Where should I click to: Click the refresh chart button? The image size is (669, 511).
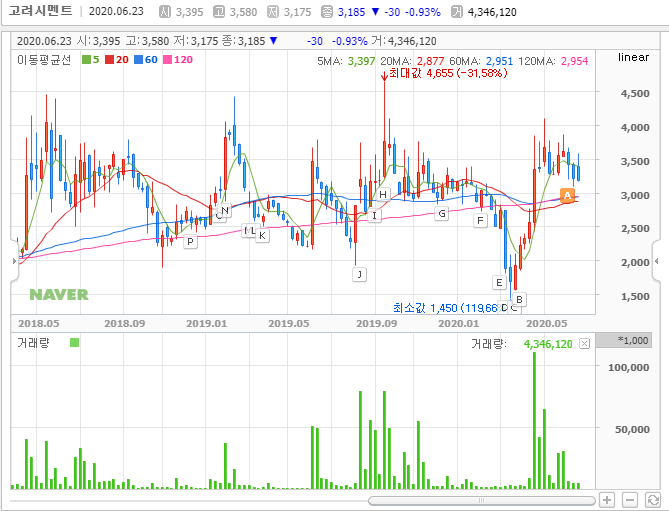pos(653,499)
